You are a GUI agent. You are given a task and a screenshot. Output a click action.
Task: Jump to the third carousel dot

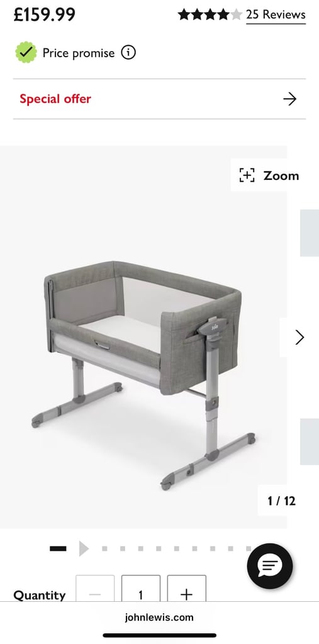click(140, 548)
